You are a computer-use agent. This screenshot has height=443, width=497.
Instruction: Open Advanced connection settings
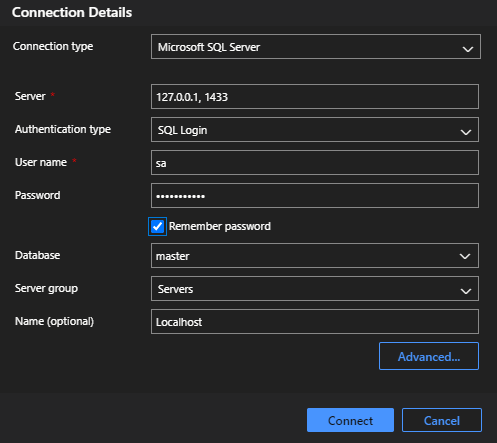pos(429,356)
